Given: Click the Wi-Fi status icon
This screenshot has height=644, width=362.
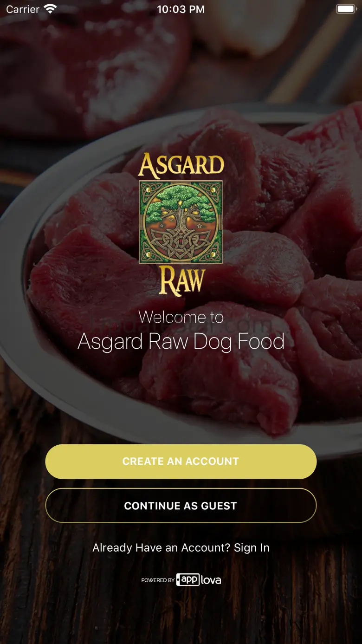Looking at the screenshot, I should click(50, 9).
